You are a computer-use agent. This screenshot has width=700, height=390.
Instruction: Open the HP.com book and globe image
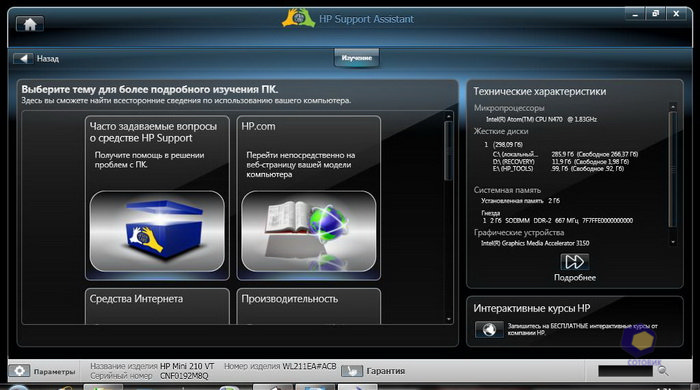308,231
